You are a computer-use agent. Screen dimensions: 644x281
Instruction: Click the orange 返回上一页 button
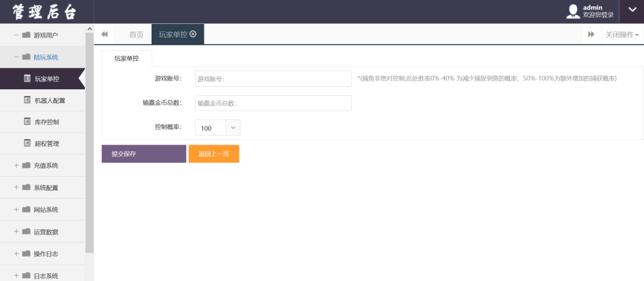pos(214,153)
